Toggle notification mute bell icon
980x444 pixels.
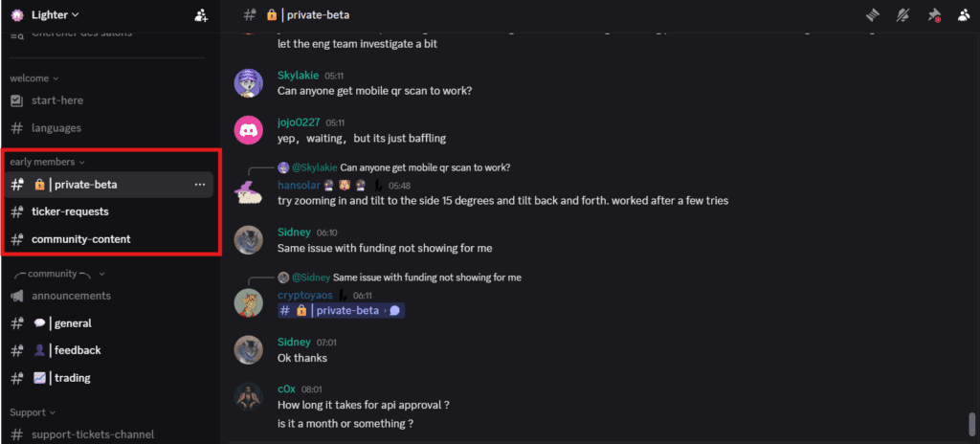tap(902, 15)
